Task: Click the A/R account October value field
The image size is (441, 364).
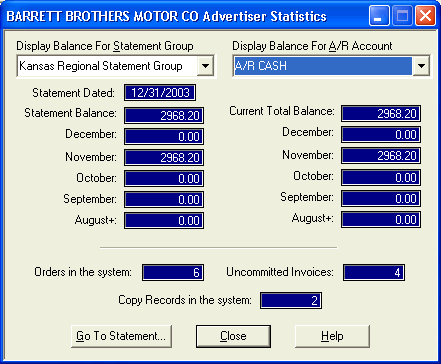Action: [x=381, y=177]
